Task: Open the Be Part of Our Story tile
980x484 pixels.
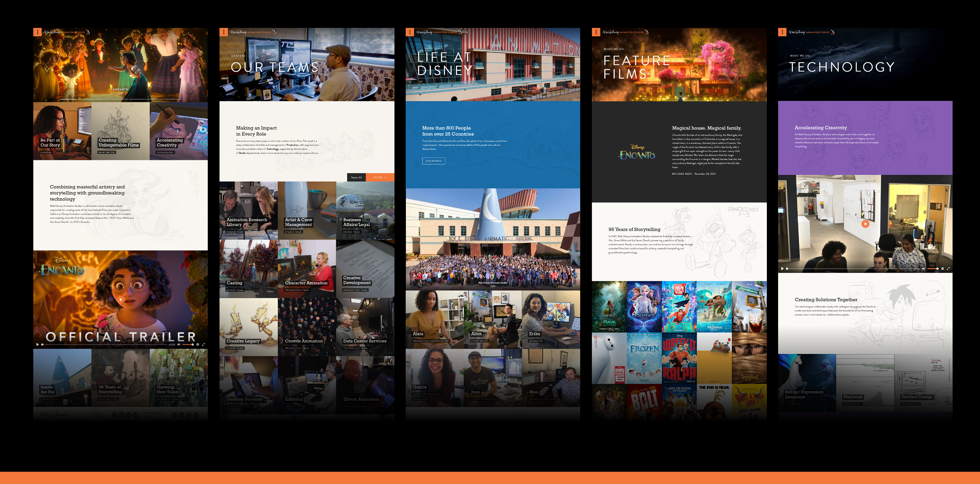Action: pyautogui.click(x=62, y=131)
